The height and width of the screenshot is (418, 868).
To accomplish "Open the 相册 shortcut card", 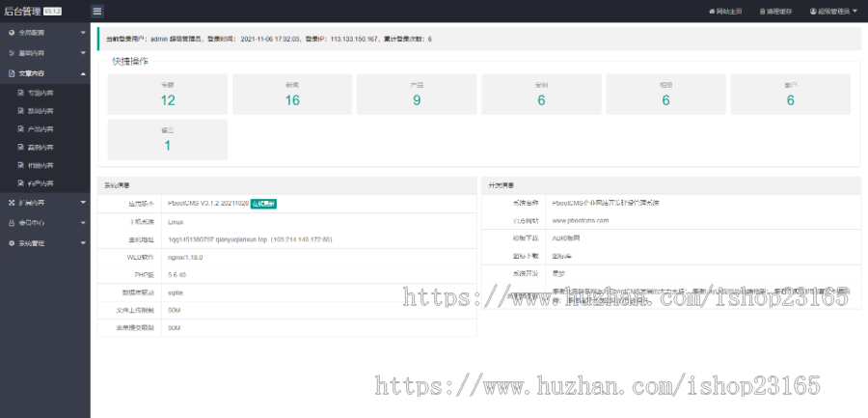I will tap(665, 95).
